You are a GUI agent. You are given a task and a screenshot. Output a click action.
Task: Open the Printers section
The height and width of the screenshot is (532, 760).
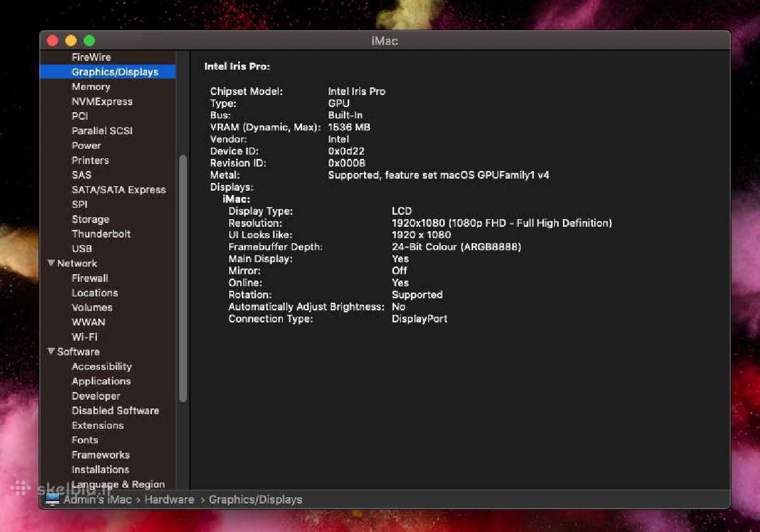[90, 160]
